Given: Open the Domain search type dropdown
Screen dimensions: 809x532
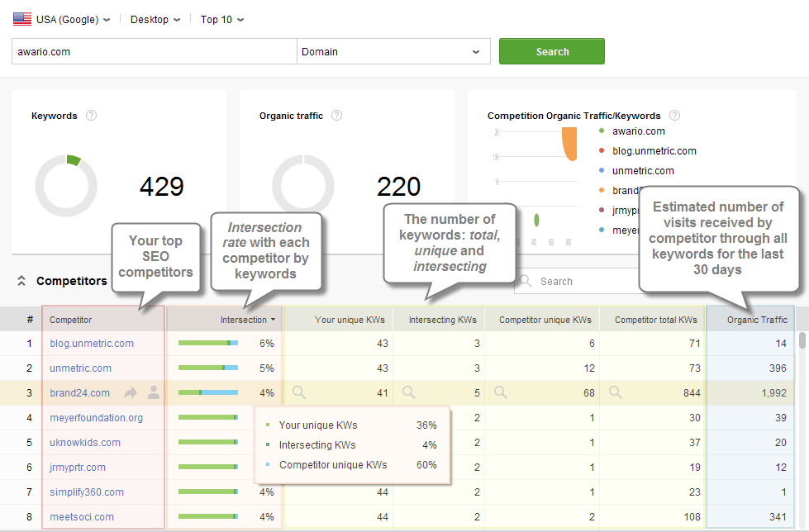Looking at the screenshot, I should (x=393, y=51).
